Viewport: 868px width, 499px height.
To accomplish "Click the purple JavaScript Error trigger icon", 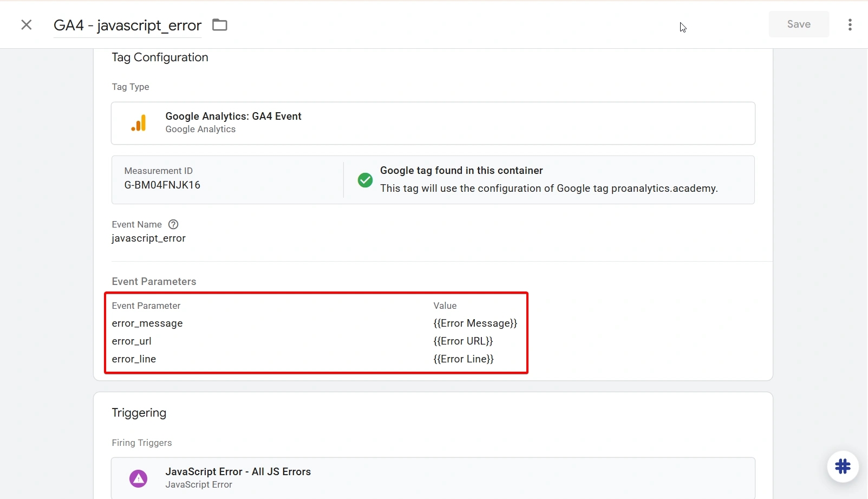I will coord(139,478).
